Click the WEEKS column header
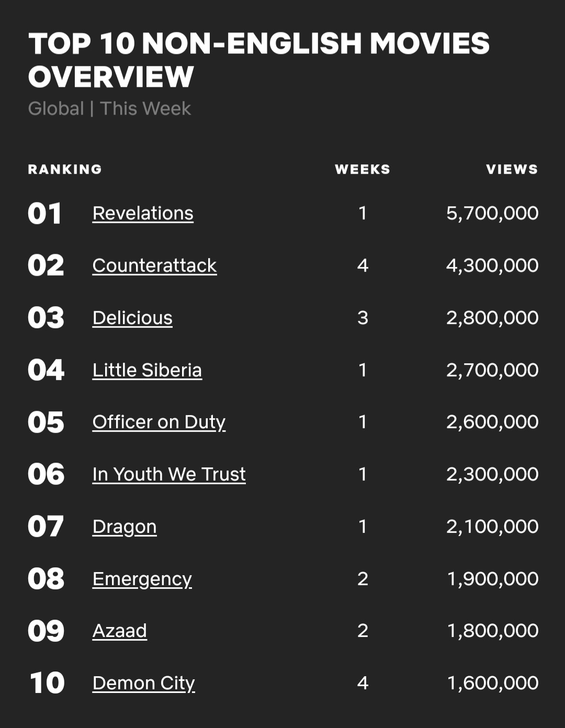 (x=363, y=169)
